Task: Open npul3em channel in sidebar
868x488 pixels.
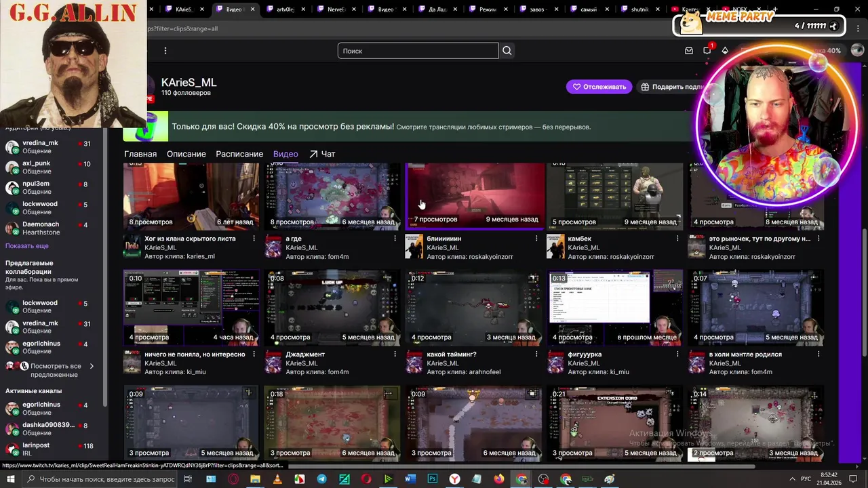Action: (x=51, y=188)
